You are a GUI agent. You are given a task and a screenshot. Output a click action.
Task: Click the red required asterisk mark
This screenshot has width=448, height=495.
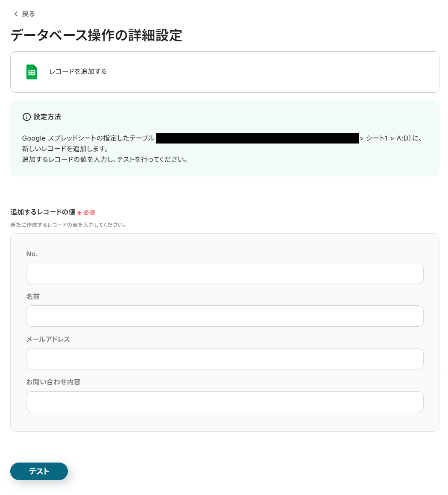click(79, 213)
